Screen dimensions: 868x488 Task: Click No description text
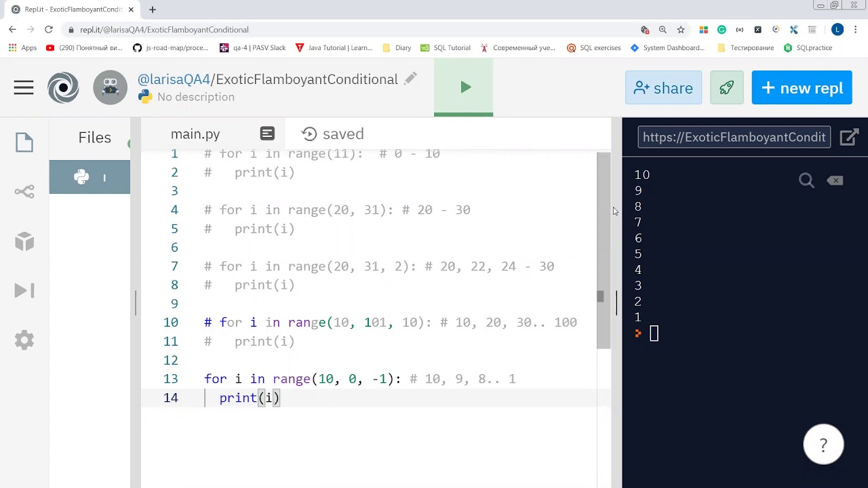[196, 97]
